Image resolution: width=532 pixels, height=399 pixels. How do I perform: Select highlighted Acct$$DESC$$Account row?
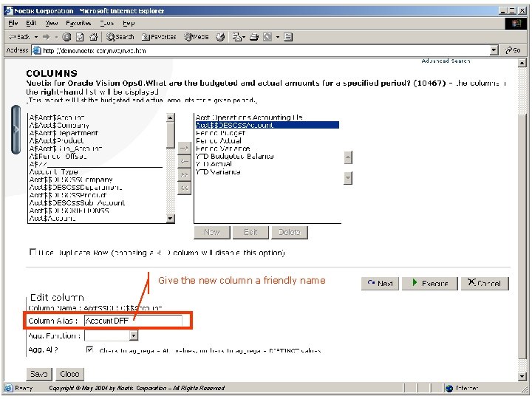click(267, 125)
